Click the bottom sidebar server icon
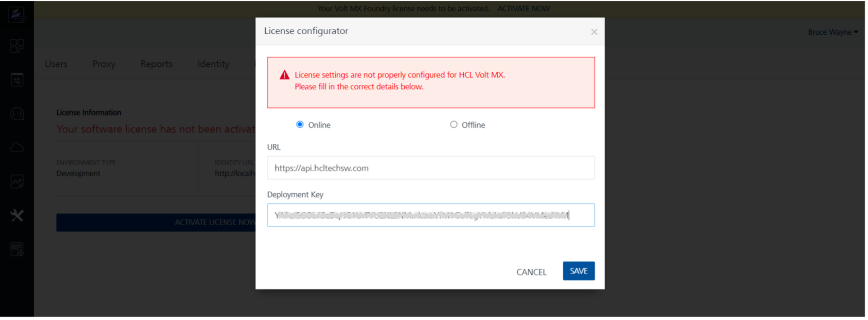This screenshot has height=320, width=868. pyautogui.click(x=17, y=249)
